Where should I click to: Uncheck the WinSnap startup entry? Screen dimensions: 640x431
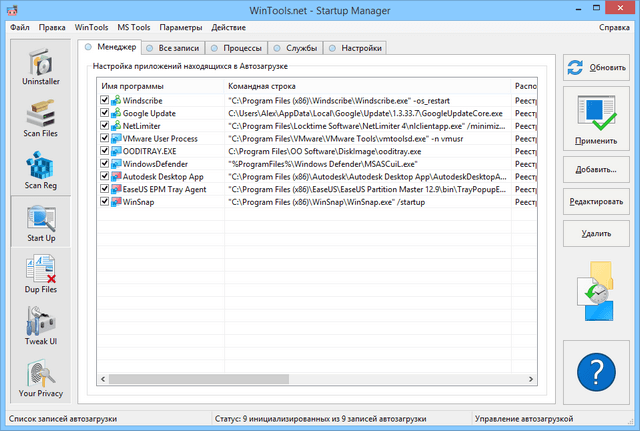tap(104, 201)
